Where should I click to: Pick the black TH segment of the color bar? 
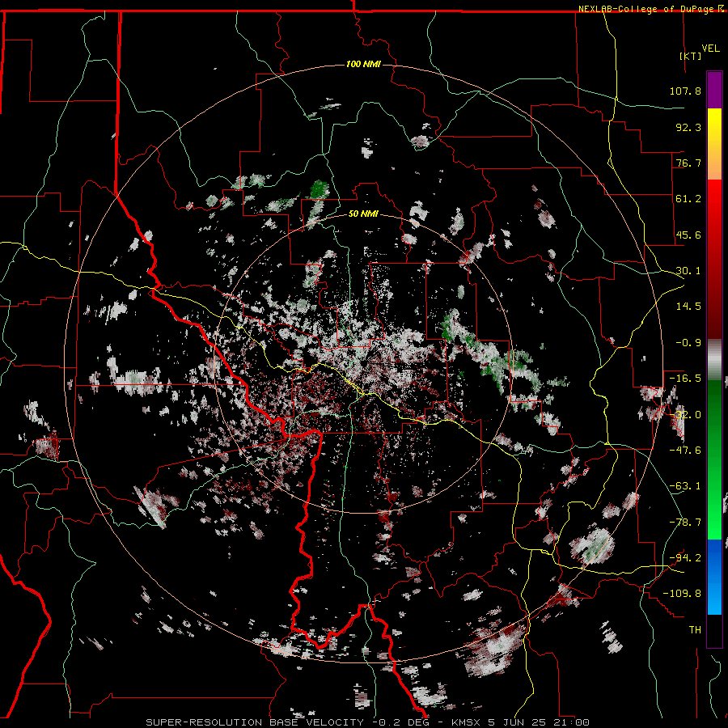click(714, 630)
